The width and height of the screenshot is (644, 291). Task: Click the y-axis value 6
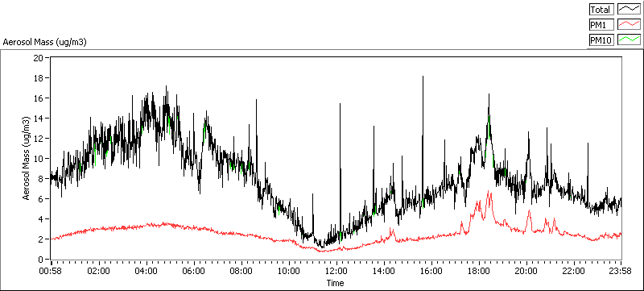[41, 198]
